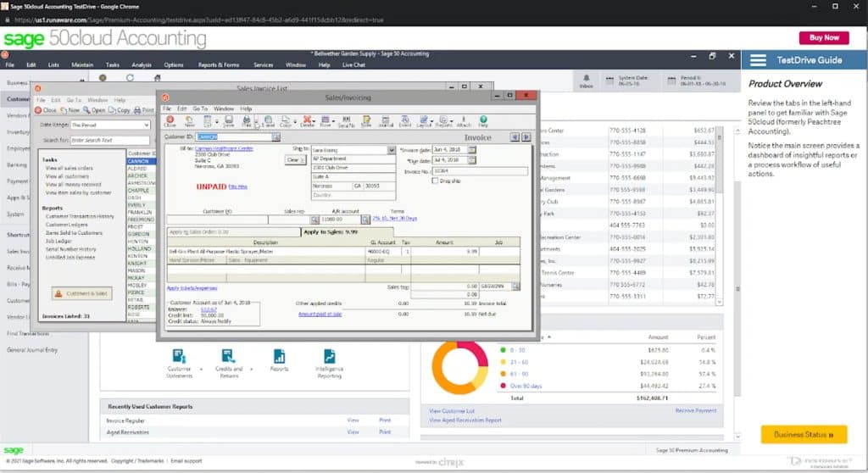The height and width of the screenshot is (473, 868).
Task: Click the Close icon in Sales/Invoicing toolbar
Action: [170, 120]
